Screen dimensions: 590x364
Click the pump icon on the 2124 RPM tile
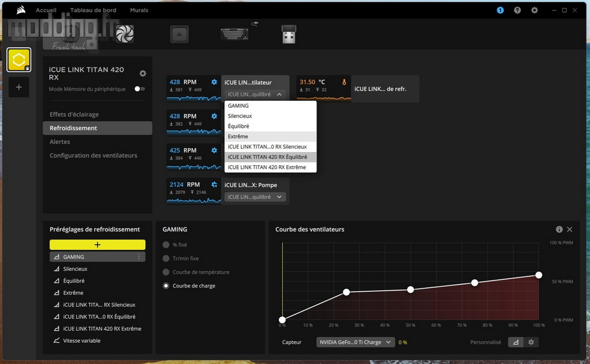click(x=214, y=185)
